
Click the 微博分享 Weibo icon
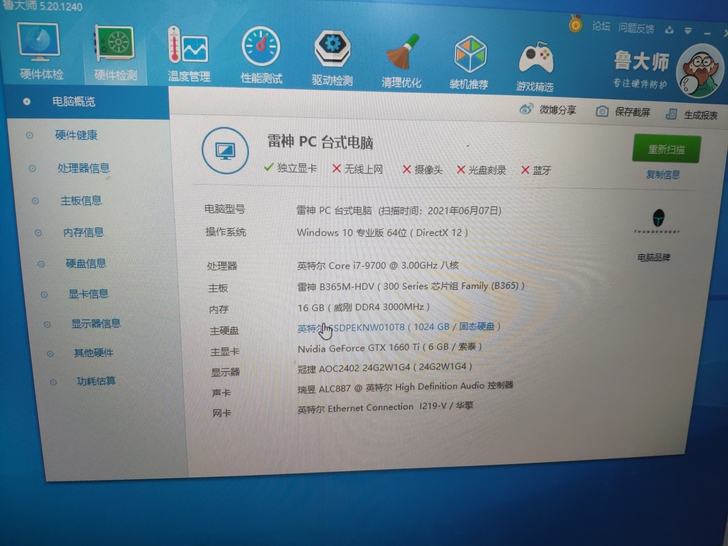click(x=526, y=109)
